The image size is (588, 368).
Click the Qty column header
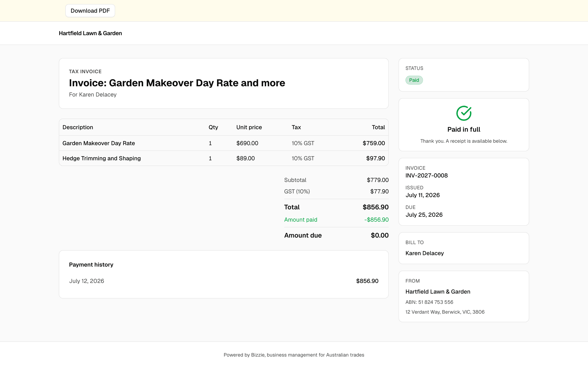(213, 127)
